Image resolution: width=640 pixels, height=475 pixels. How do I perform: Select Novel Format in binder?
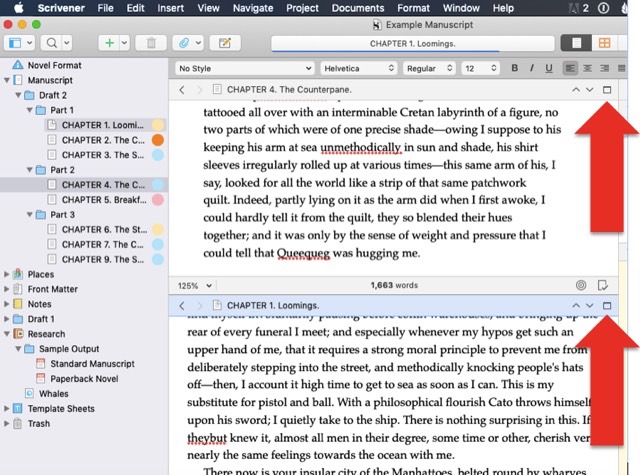[54, 65]
